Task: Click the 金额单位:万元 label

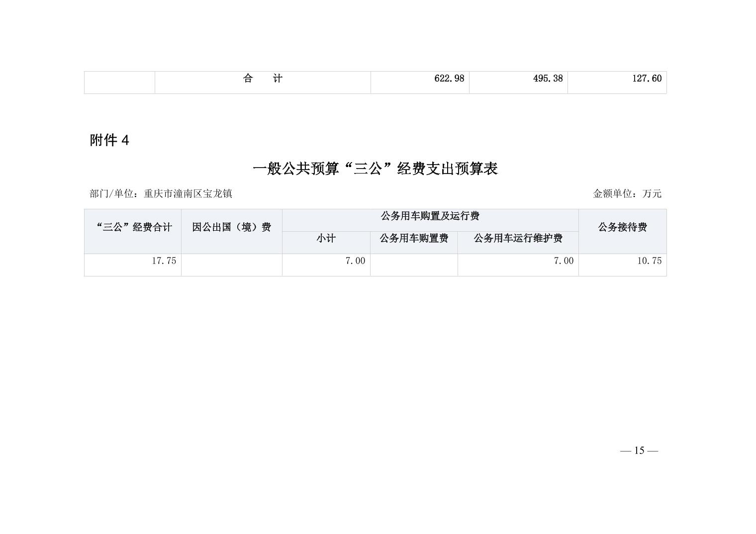Action: [627, 194]
